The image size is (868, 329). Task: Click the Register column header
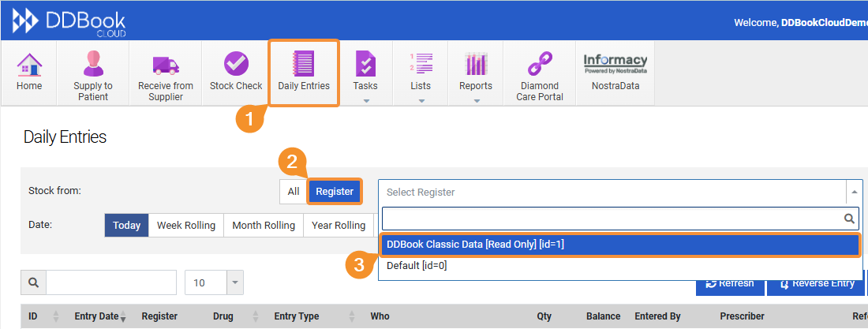click(x=159, y=316)
